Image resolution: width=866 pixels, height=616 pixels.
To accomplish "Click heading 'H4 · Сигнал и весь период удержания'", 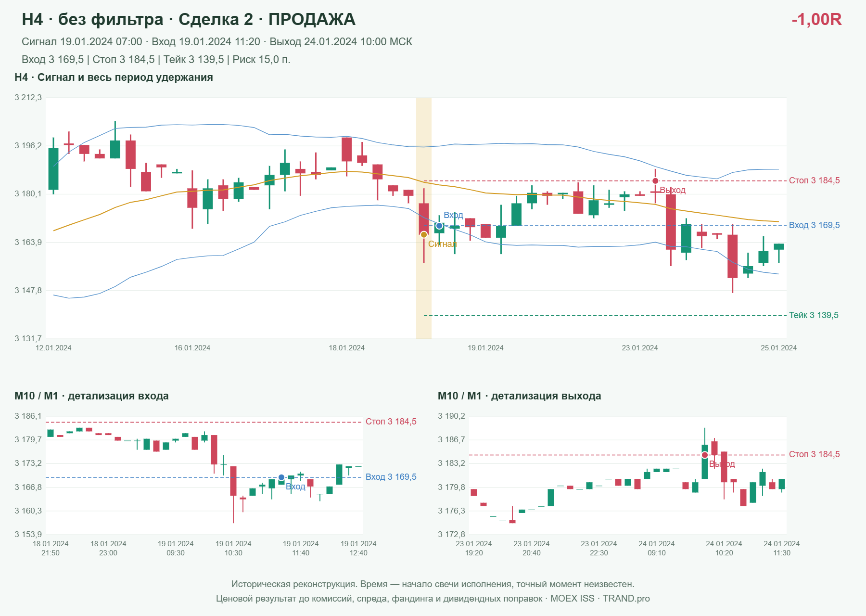I will coord(114,77).
